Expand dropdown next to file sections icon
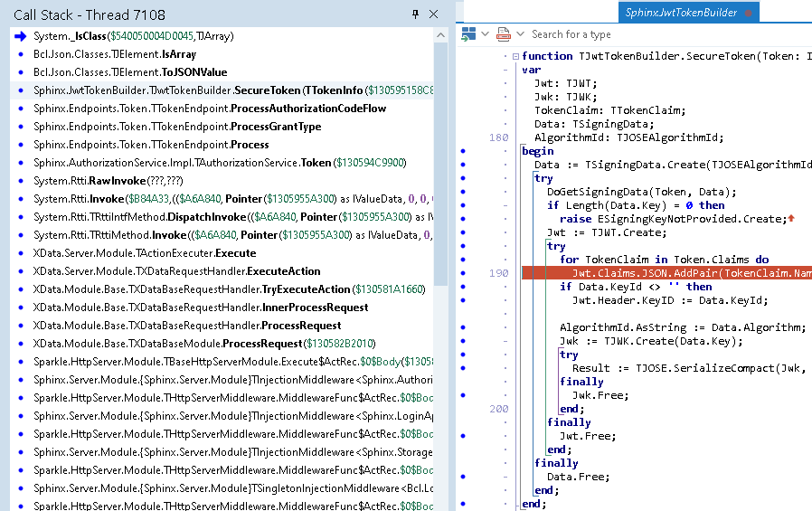The image size is (812, 511). pyautogui.click(x=485, y=34)
